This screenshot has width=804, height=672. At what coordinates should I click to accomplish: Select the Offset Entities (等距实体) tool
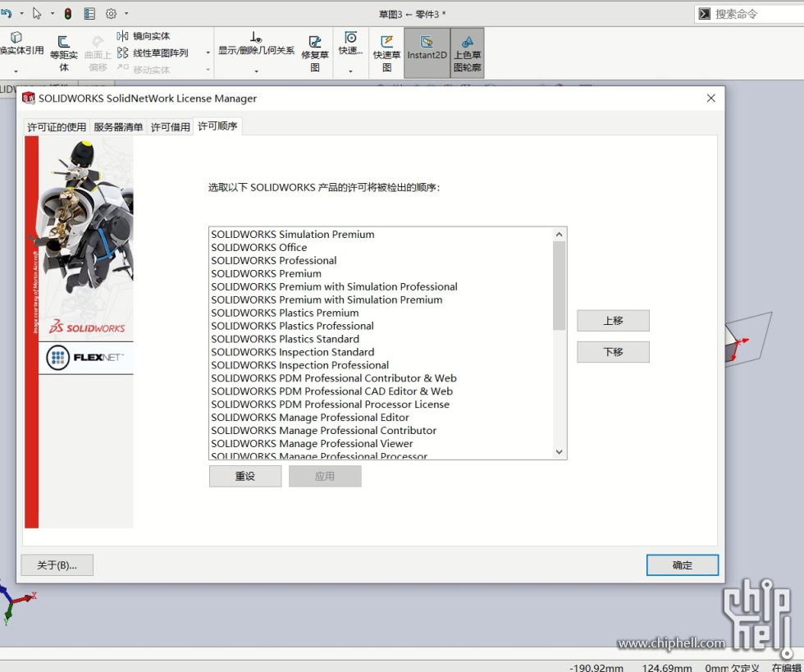pyautogui.click(x=64, y=53)
